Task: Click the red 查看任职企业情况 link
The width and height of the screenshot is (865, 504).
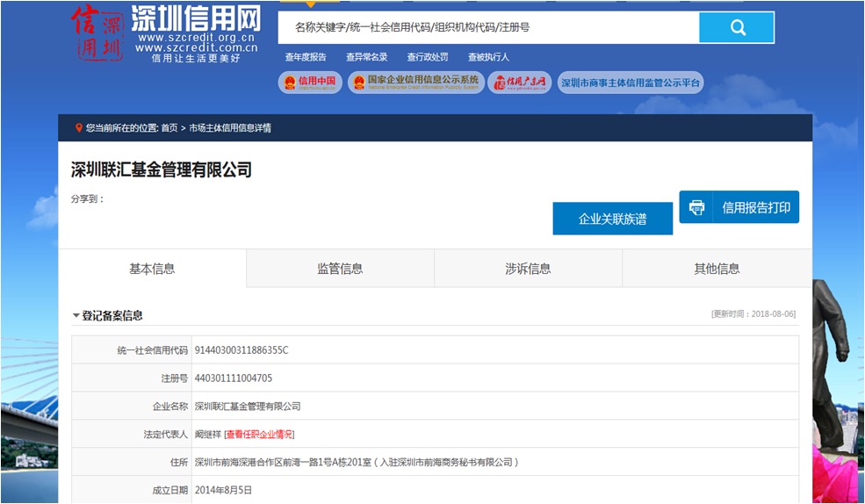Action: pyautogui.click(x=259, y=435)
